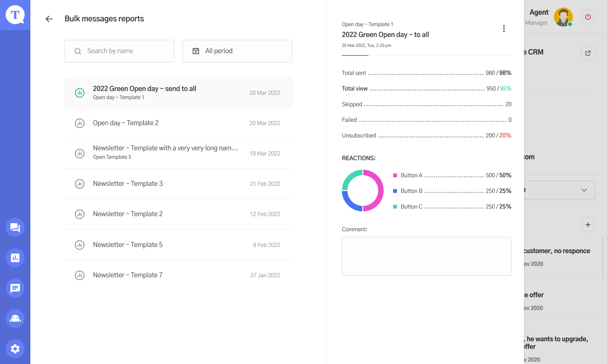Click chart icon of Newsletter – Template 5

pos(80,245)
